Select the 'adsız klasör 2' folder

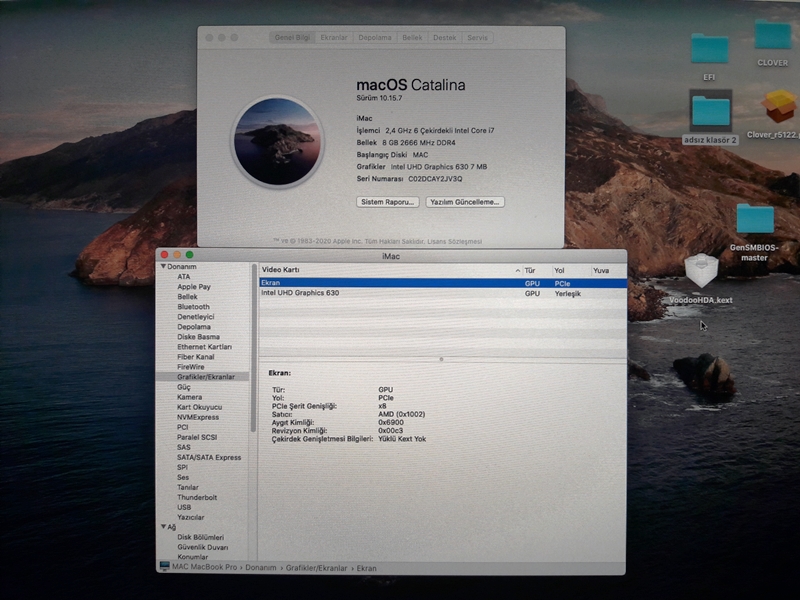click(710, 111)
